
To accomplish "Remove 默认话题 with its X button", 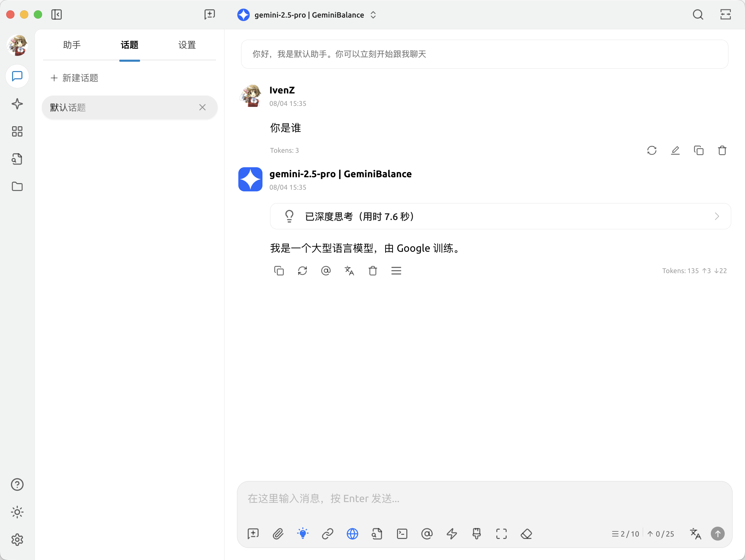I will (202, 108).
